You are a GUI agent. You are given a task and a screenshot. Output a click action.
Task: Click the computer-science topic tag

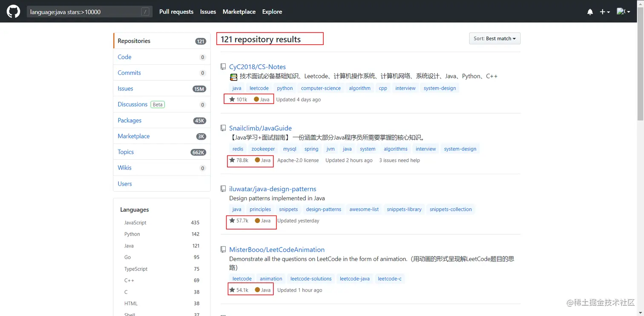(x=321, y=89)
